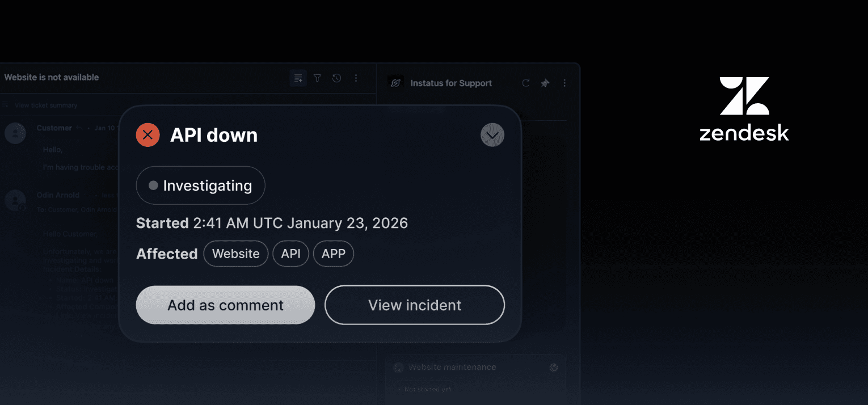
Task: Click the Instatus for Support panel title
Action: 451,83
